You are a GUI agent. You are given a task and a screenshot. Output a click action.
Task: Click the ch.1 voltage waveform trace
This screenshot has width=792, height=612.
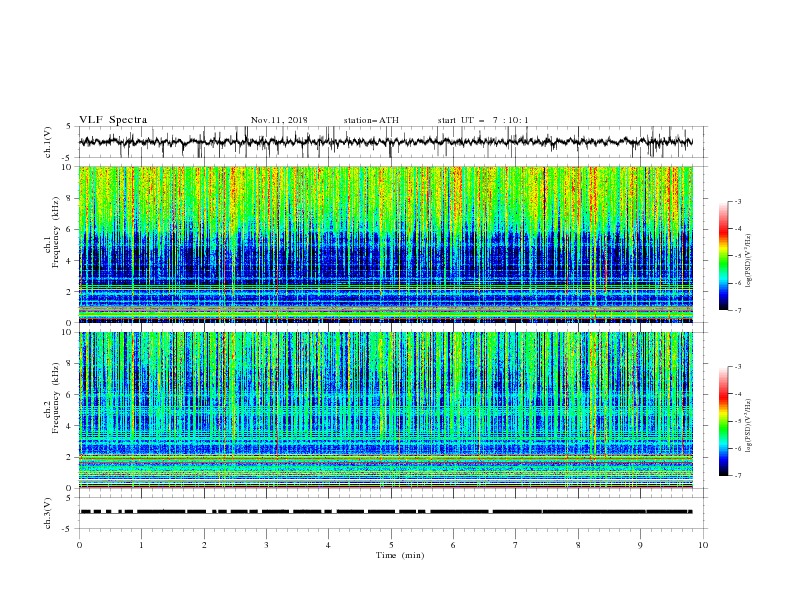pyautogui.click(x=385, y=142)
